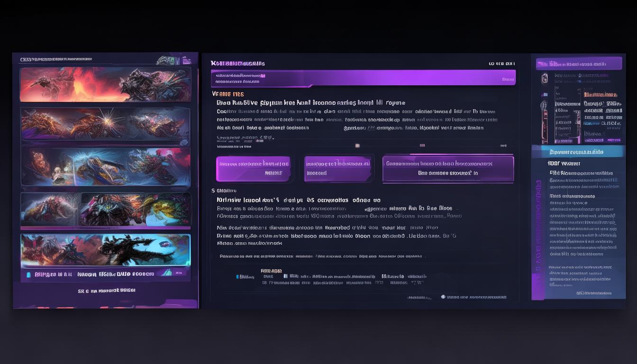Open the top fiery dragon banner thumbnail
Screen dimensions: 637x364
point(105,84)
